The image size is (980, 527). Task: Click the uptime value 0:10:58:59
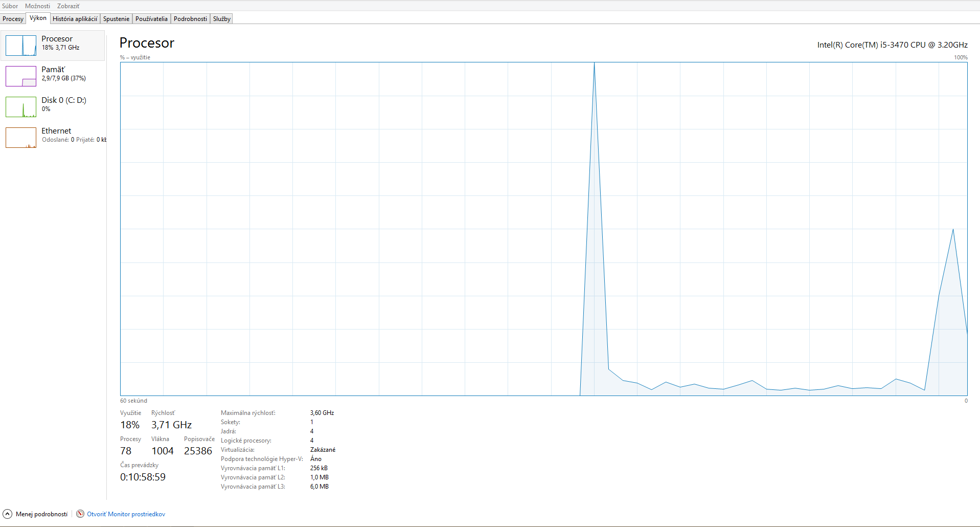(x=143, y=477)
